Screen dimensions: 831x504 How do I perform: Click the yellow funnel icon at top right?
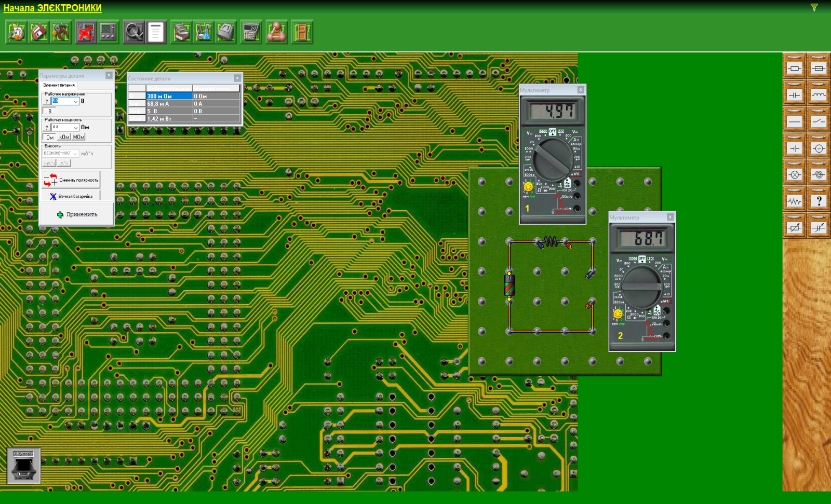814,8
